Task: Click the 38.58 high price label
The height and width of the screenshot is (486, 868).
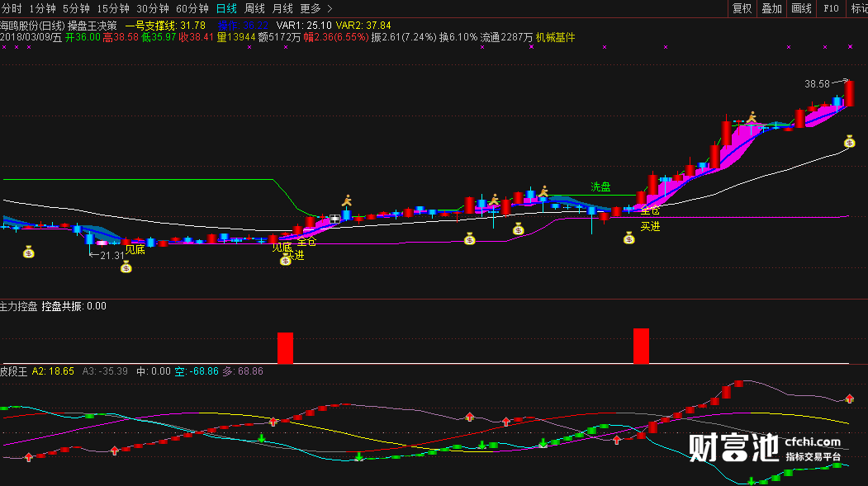Action: click(817, 84)
